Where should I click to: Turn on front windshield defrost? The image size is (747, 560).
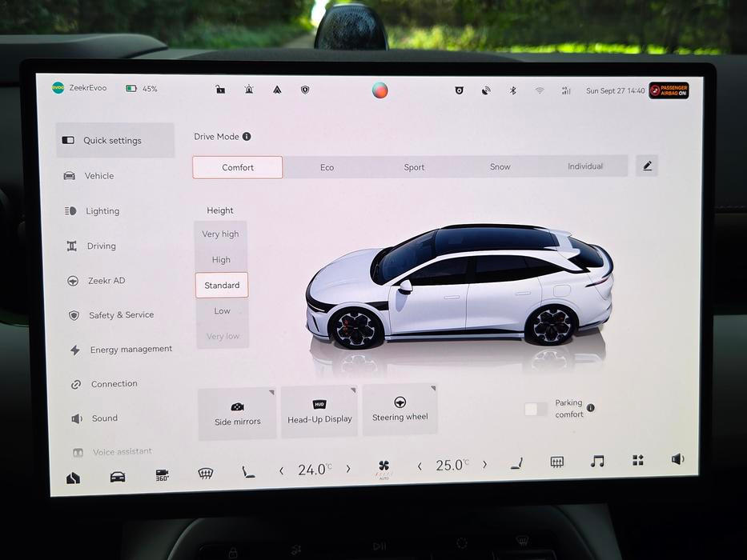pyautogui.click(x=205, y=474)
